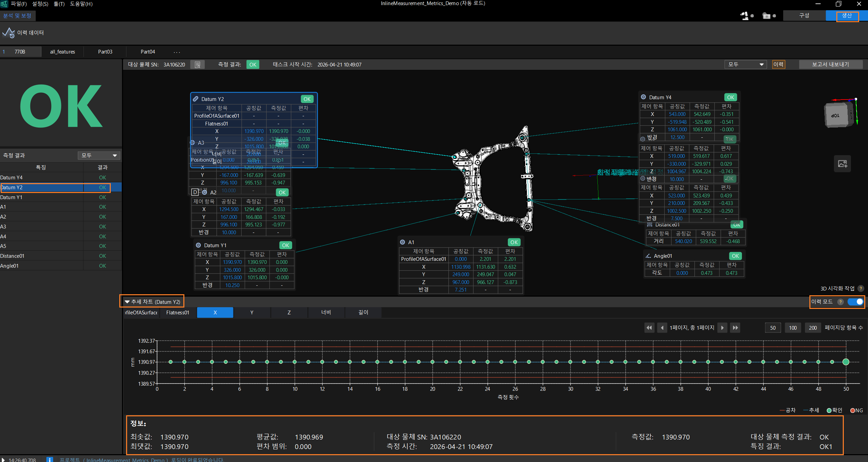The image size is (868, 462).
Task: Select the Flatness01 trend chart tab
Action: 178,312
